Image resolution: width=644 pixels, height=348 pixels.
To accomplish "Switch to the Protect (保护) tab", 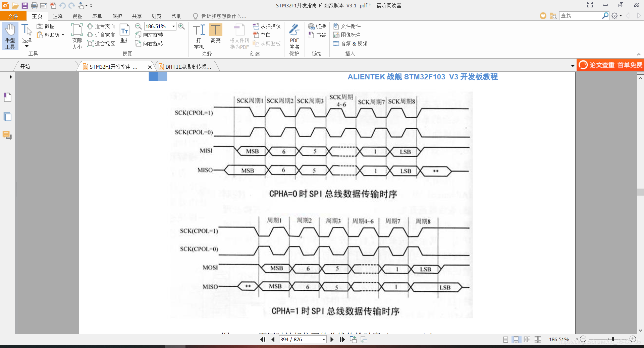I will 117,16.
